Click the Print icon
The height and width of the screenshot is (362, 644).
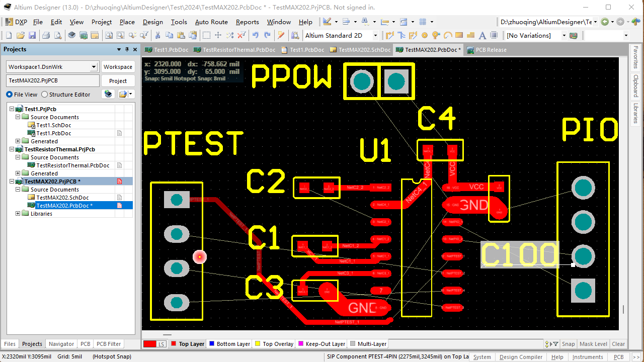point(46,35)
